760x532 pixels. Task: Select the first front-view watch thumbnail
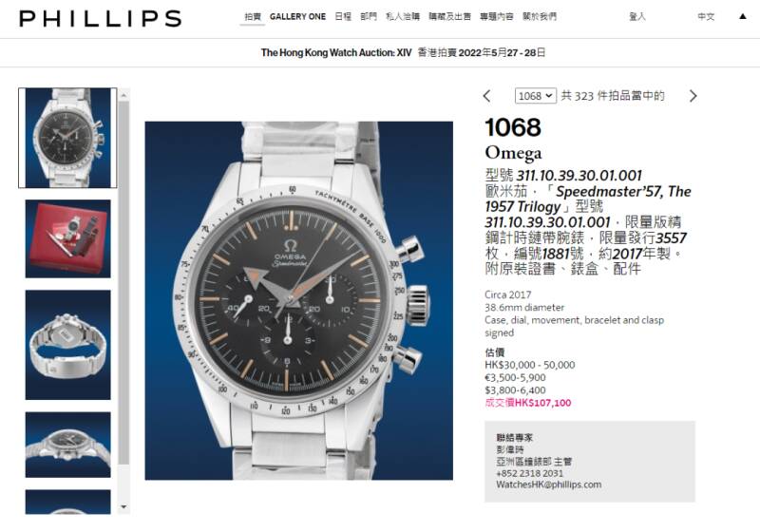67,138
